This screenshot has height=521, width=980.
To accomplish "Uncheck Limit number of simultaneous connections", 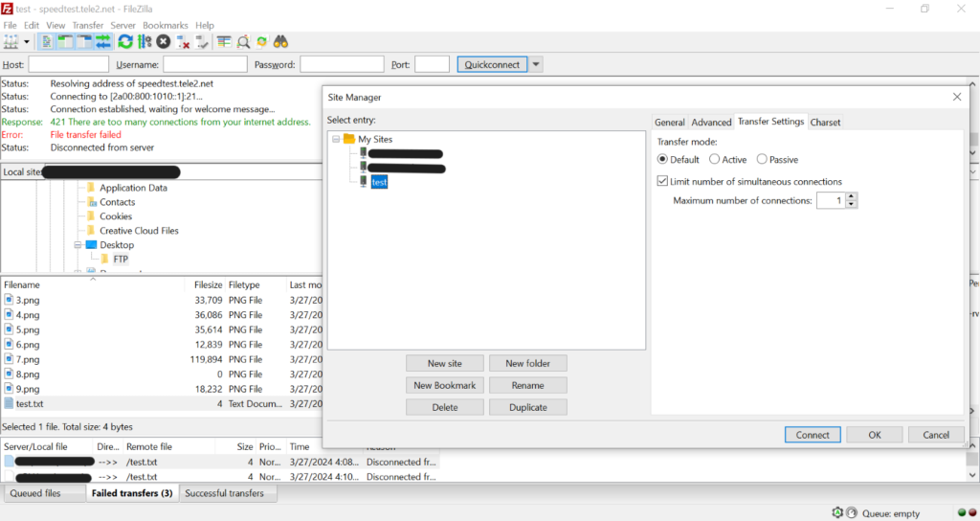I will pyautogui.click(x=662, y=181).
